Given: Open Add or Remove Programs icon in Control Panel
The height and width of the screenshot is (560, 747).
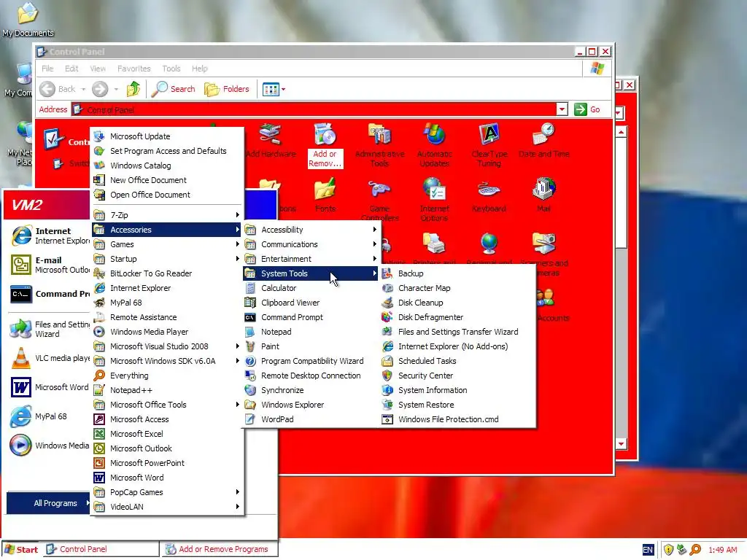Looking at the screenshot, I should 325,145.
